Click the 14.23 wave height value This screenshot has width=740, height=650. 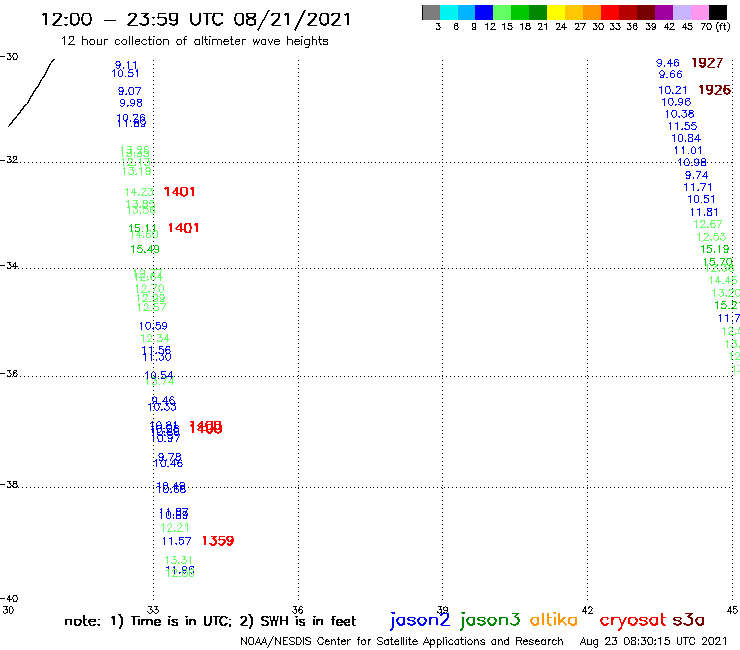[139, 192]
